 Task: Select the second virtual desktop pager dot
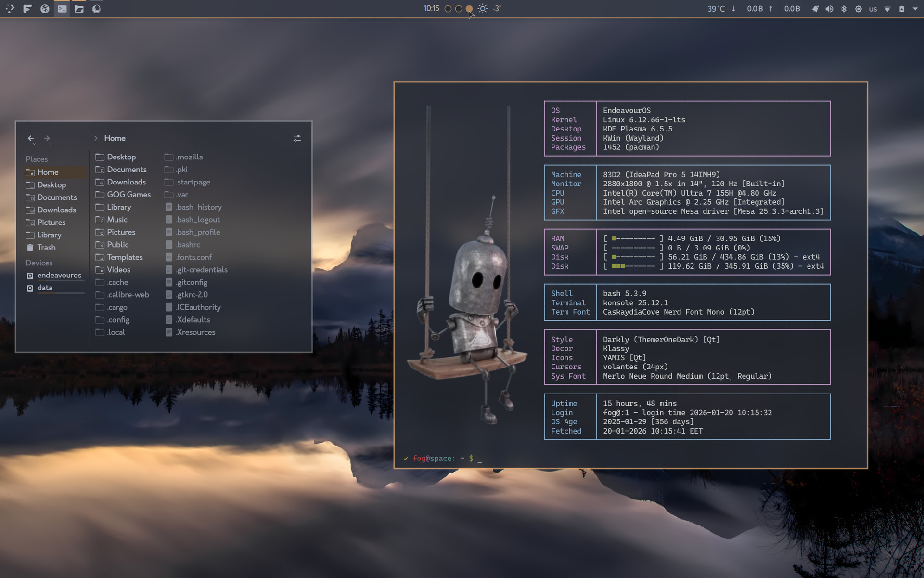pyautogui.click(x=459, y=9)
